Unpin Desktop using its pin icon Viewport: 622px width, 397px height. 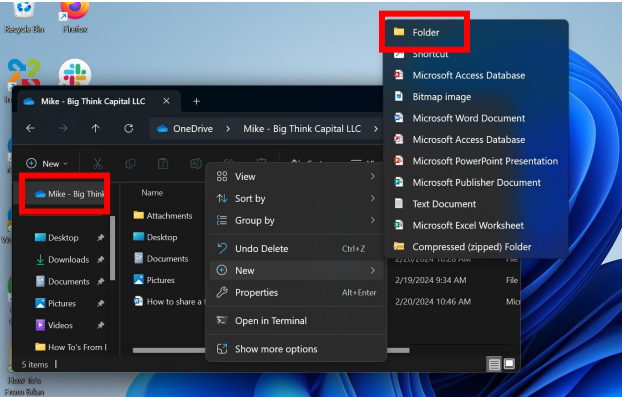(100, 238)
